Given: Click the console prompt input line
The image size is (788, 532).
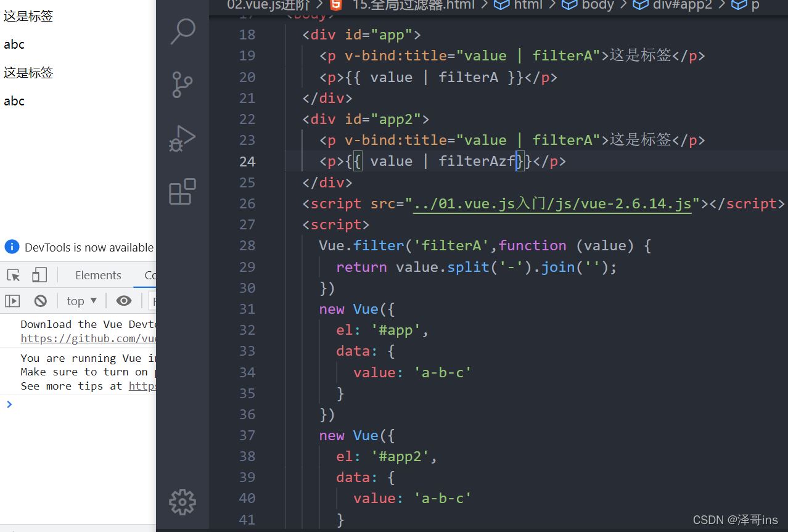Looking at the screenshot, I should [80, 404].
